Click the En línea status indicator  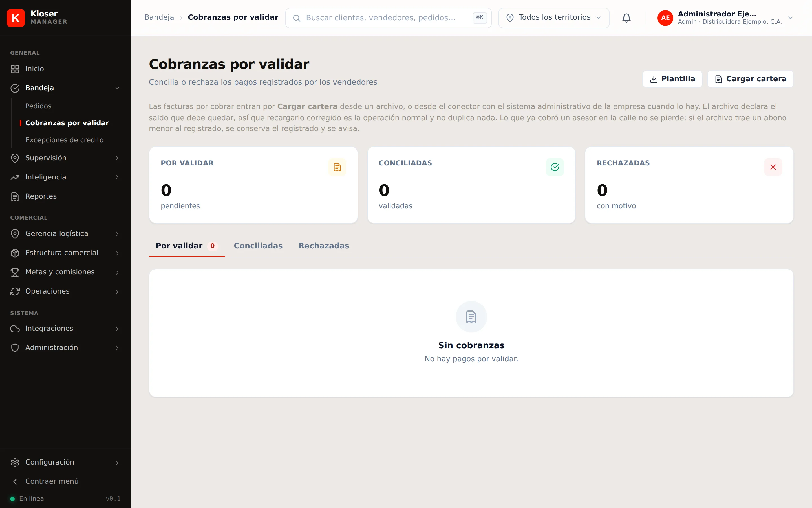point(27,499)
